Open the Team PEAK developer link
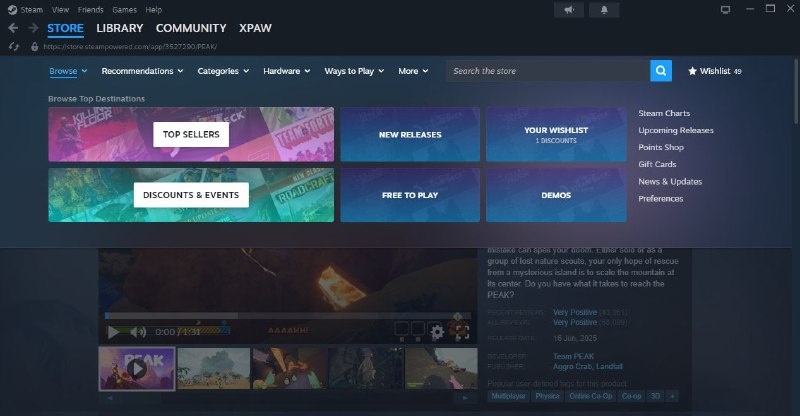 [x=573, y=356]
